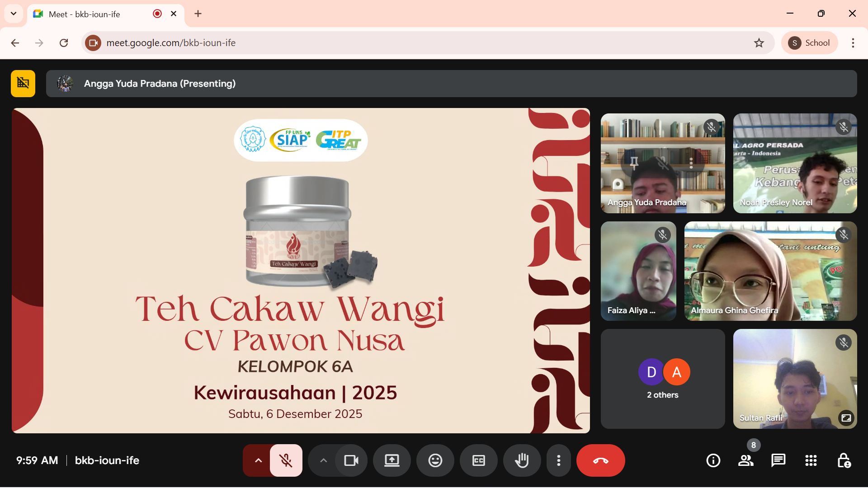Image resolution: width=868 pixels, height=488 pixels.
Task: Restore down the Chrome window
Action: point(821,14)
